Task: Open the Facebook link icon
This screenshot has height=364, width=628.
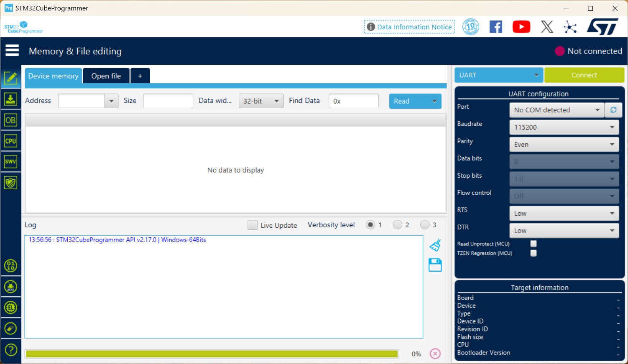Action: [496, 27]
